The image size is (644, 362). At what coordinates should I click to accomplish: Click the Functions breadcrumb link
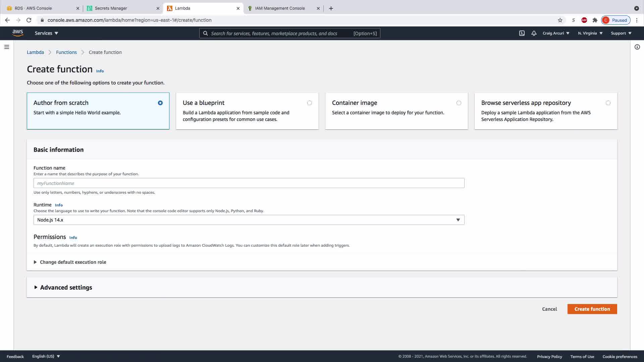click(x=66, y=52)
